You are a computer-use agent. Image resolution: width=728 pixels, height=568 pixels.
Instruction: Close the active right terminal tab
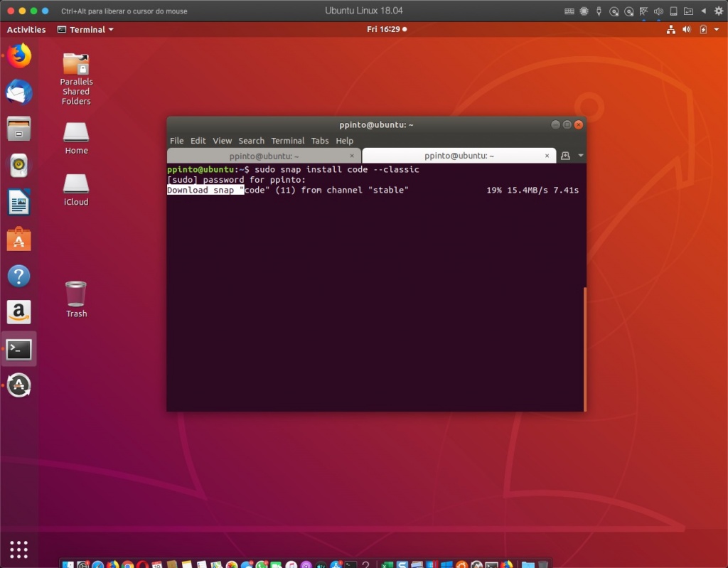point(547,156)
